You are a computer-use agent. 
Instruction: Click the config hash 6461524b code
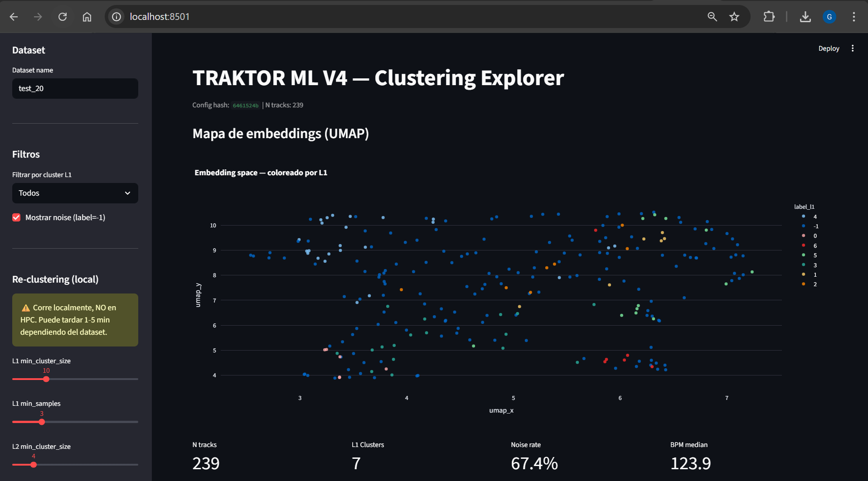[x=246, y=106]
